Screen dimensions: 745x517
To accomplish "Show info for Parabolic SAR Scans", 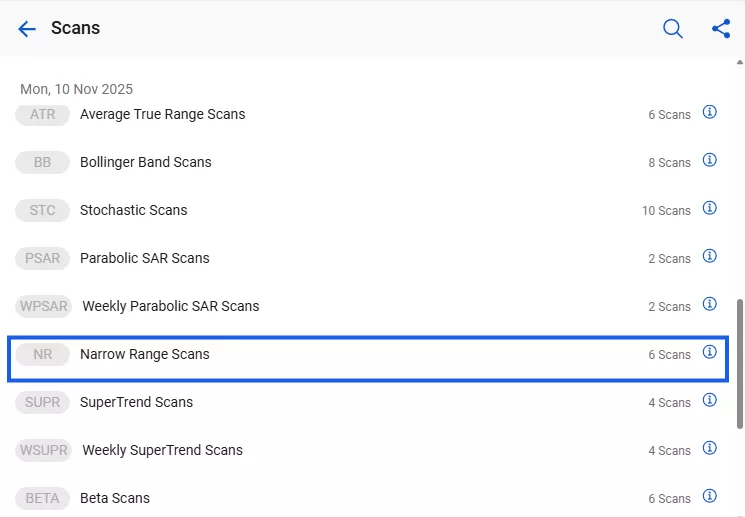I will [x=710, y=256].
